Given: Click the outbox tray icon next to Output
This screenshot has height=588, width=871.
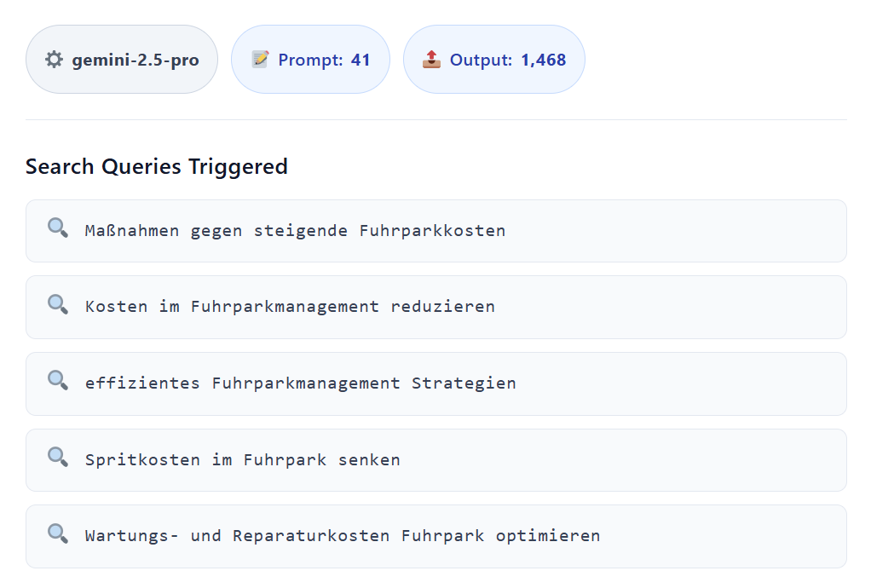Looking at the screenshot, I should pos(432,59).
